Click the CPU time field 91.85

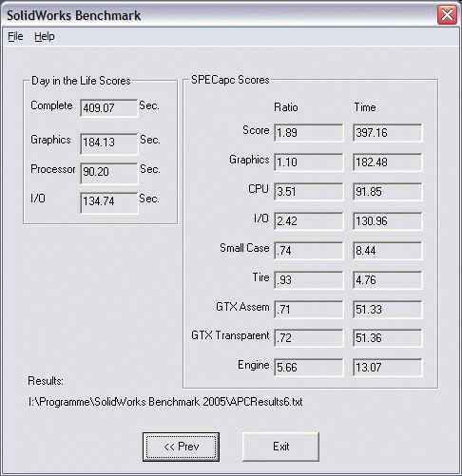[x=388, y=192]
